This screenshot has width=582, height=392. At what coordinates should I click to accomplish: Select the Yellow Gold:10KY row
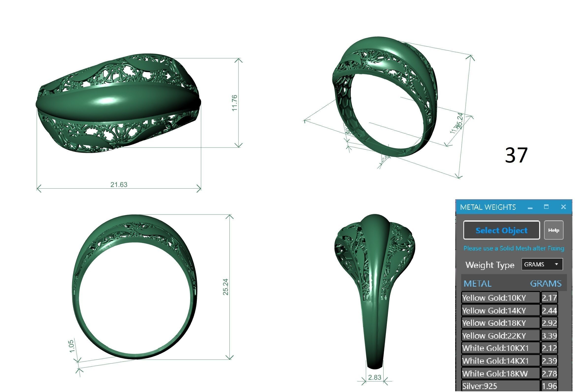(x=500, y=298)
